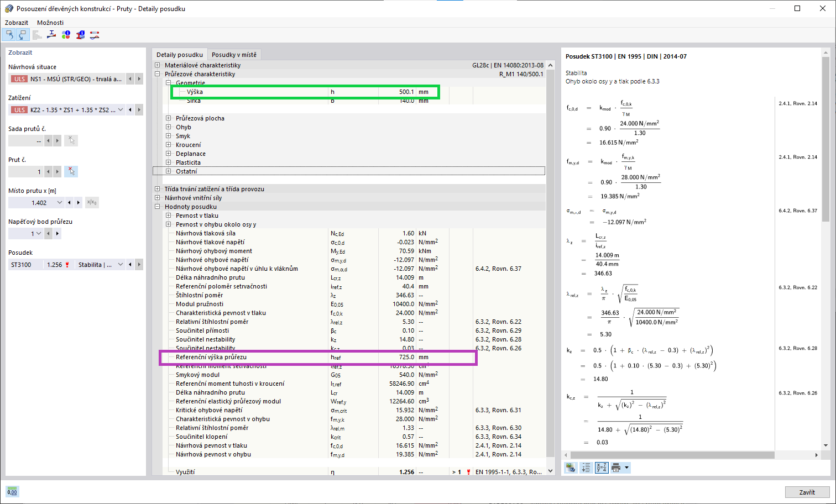Expand the Průřezová plocha node
Viewport: 836px width, 504px height.
click(169, 118)
